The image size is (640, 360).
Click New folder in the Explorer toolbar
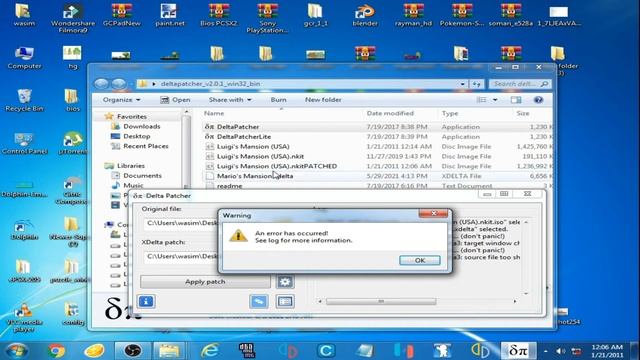tap(323, 100)
